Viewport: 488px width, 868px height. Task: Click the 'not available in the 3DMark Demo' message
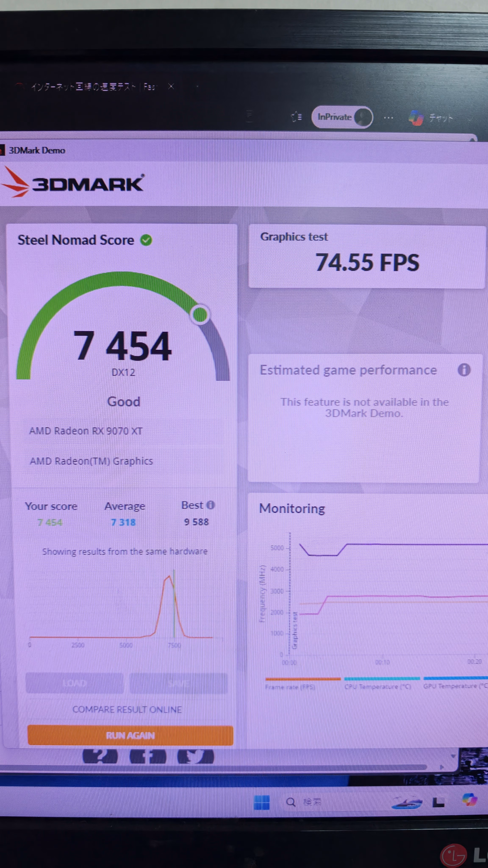pyautogui.click(x=364, y=407)
